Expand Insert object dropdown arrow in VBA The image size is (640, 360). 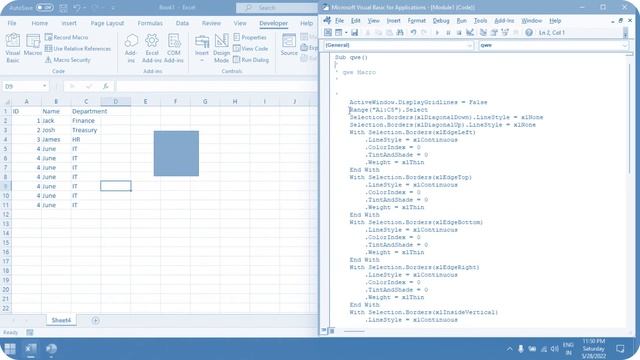coord(346,33)
